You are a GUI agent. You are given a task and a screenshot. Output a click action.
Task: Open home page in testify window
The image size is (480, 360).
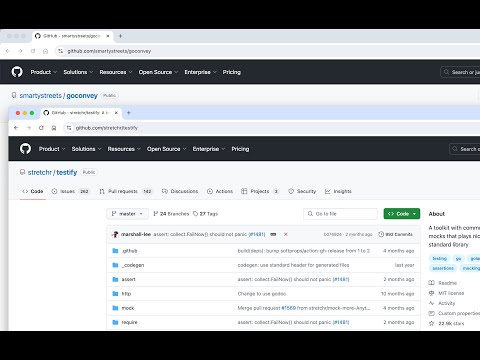coord(54,128)
